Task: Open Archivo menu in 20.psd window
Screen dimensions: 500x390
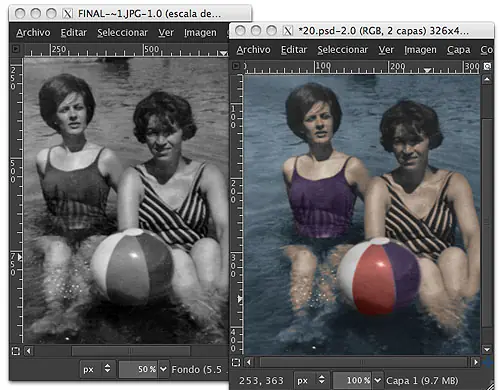Action: coord(253,50)
